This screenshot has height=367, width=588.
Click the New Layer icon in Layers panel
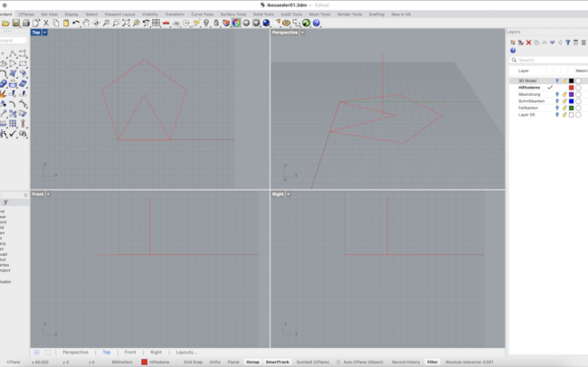[x=513, y=42]
